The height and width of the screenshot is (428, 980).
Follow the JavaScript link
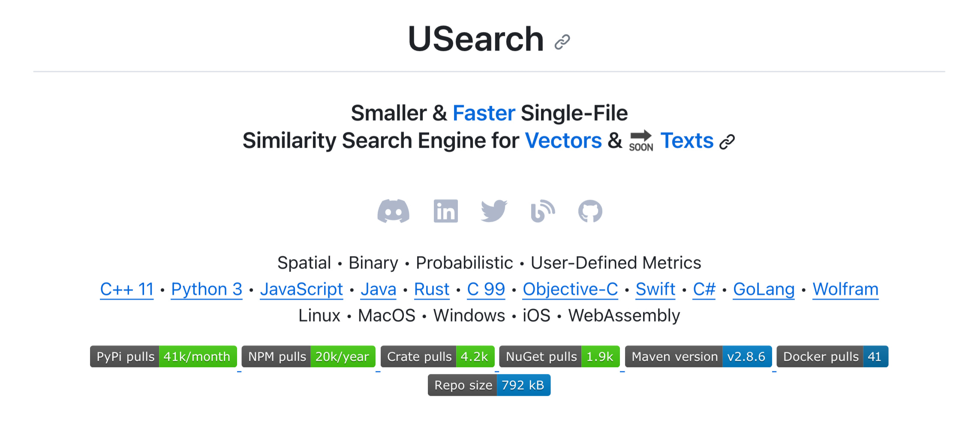click(301, 289)
